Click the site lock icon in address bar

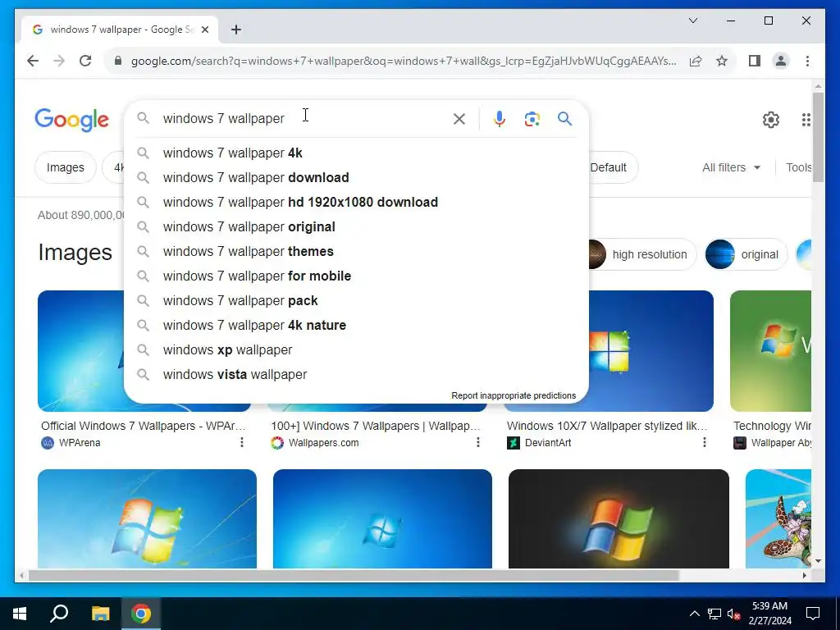tap(118, 61)
